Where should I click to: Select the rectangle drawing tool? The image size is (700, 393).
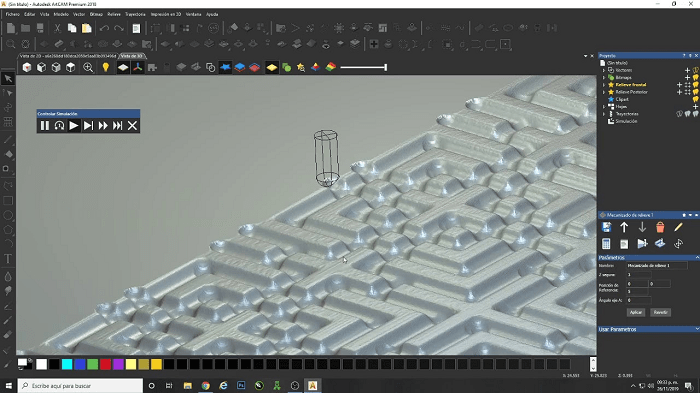(8, 201)
